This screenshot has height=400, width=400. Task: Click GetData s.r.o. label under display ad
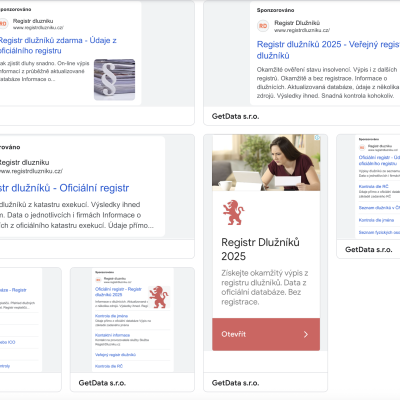(x=235, y=383)
